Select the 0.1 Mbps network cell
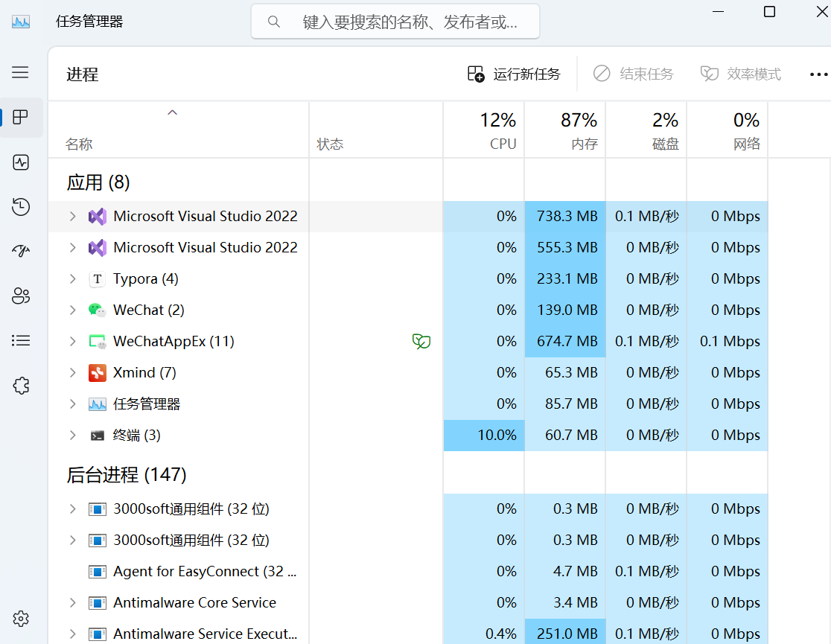The width and height of the screenshot is (831, 644). pos(727,341)
